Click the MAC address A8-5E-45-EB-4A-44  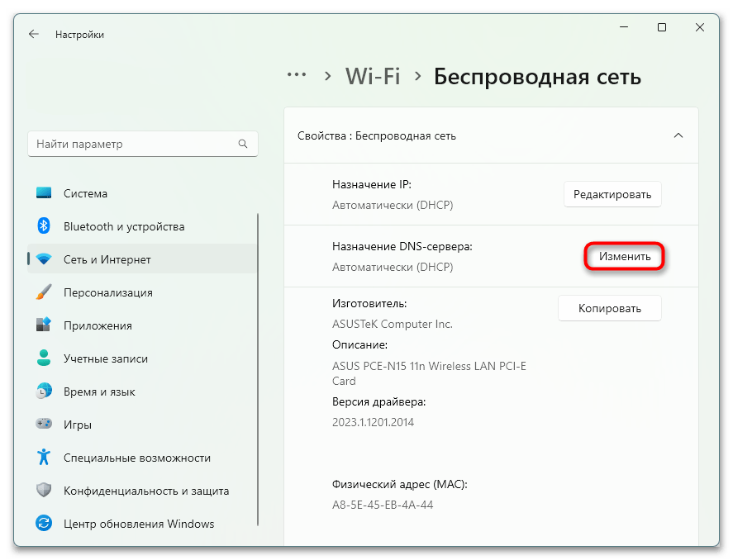pos(383,505)
